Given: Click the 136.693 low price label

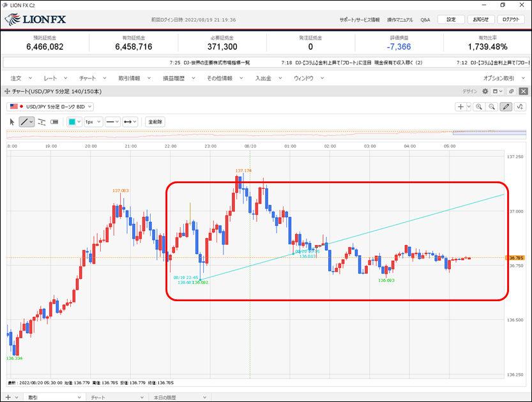Looking at the screenshot, I should point(386,281).
